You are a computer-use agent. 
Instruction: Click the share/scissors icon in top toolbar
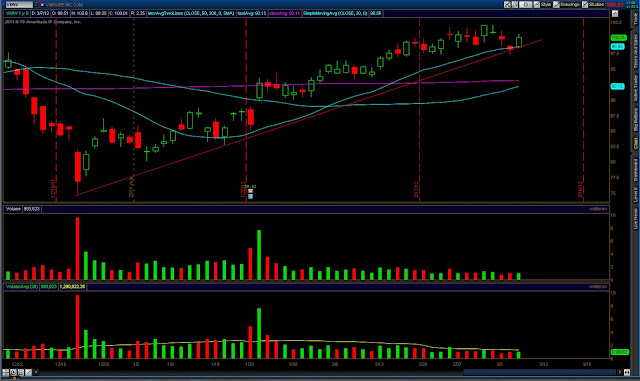tap(507, 4)
